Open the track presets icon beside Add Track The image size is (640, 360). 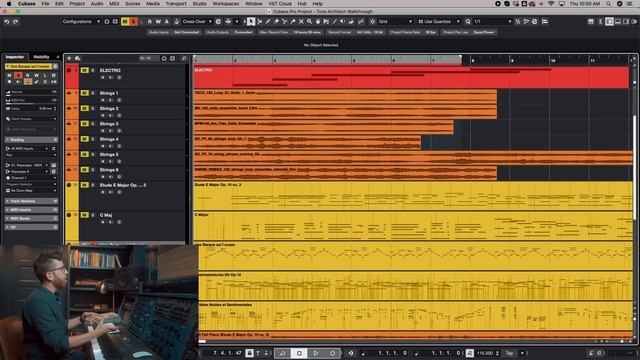tap(78, 58)
